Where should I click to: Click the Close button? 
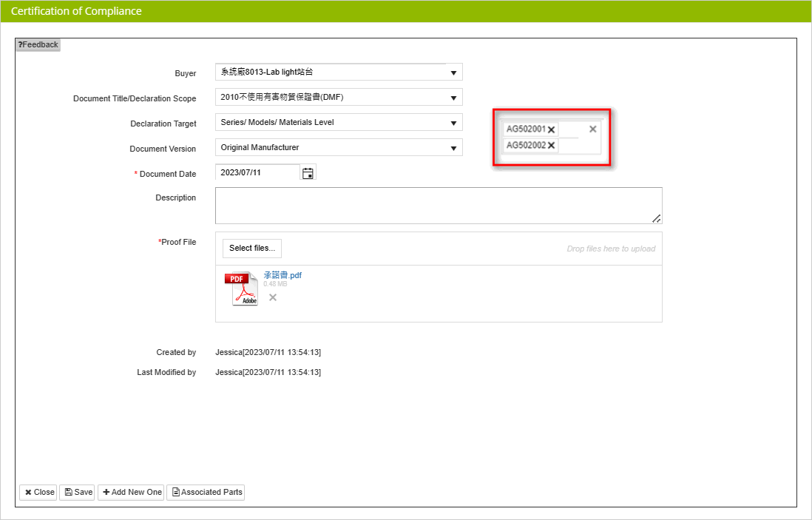(x=38, y=492)
